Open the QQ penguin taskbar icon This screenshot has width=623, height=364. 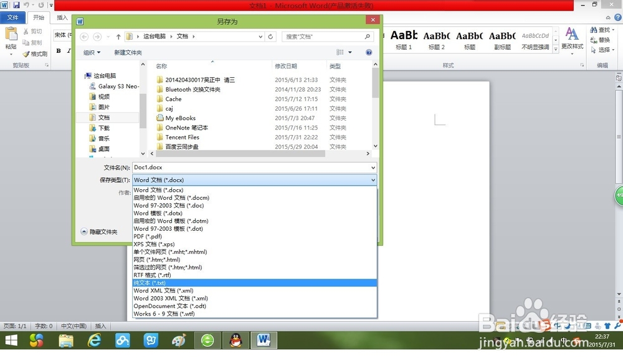236,340
